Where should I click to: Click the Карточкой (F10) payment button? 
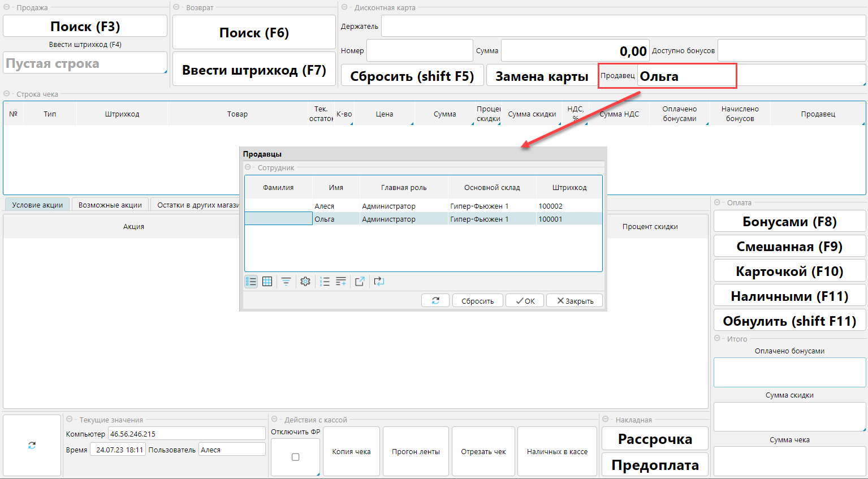pyautogui.click(x=789, y=271)
